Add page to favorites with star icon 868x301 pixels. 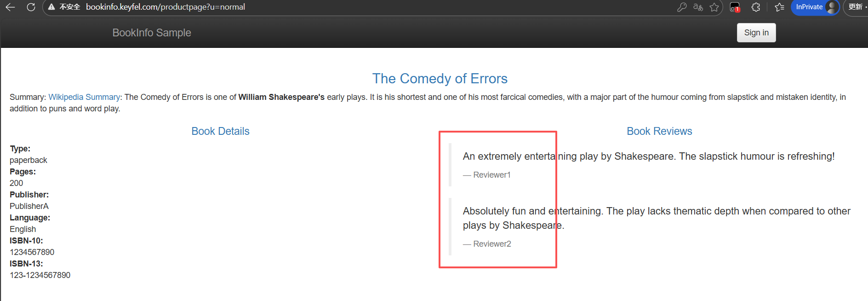click(714, 7)
